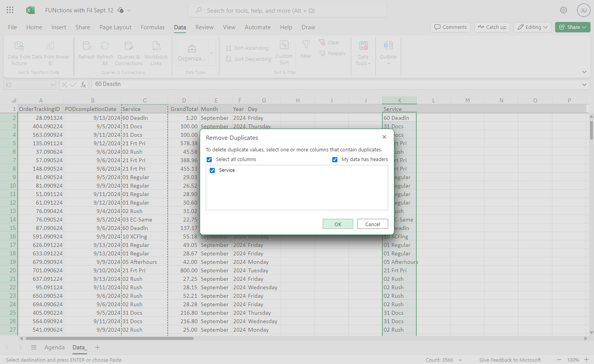
Task: Click the search tools box
Action: (287, 10)
